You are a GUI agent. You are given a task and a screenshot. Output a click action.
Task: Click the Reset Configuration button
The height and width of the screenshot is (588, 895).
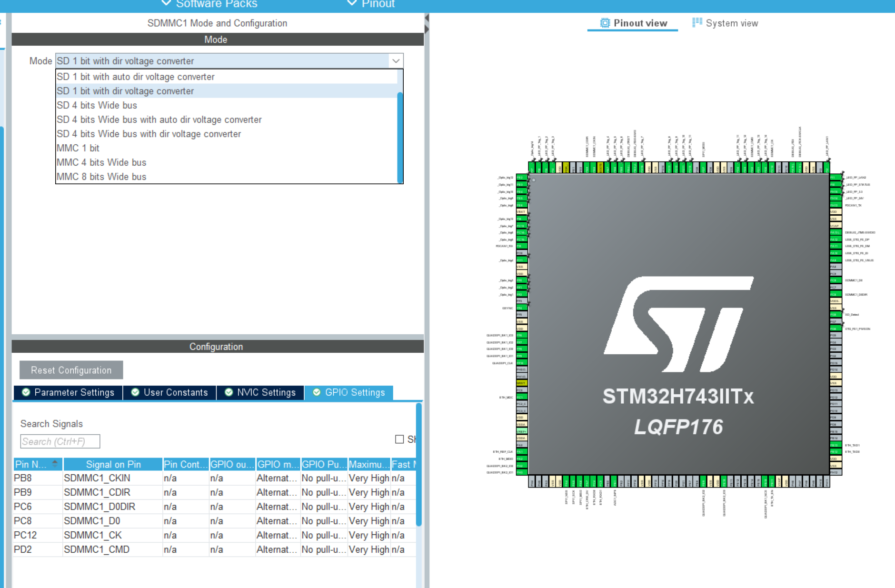(x=70, y=370)
